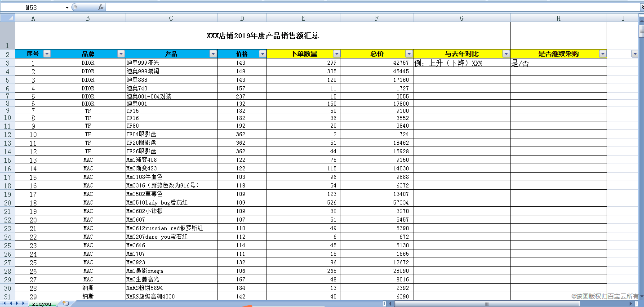Open the 品牌 filter dropdown

point(120,54)
